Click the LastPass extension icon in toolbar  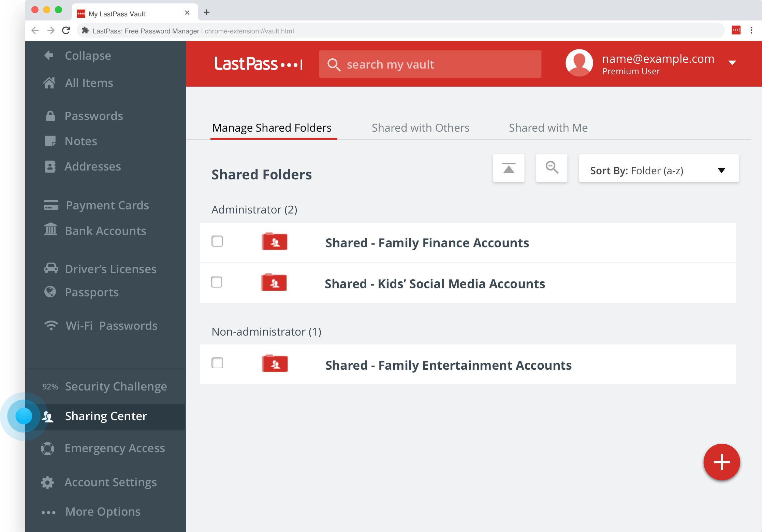pos(736,30)
